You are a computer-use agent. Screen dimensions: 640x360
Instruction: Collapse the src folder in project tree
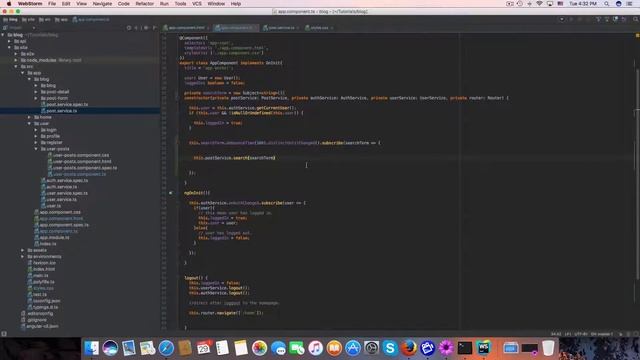point(16,67)
